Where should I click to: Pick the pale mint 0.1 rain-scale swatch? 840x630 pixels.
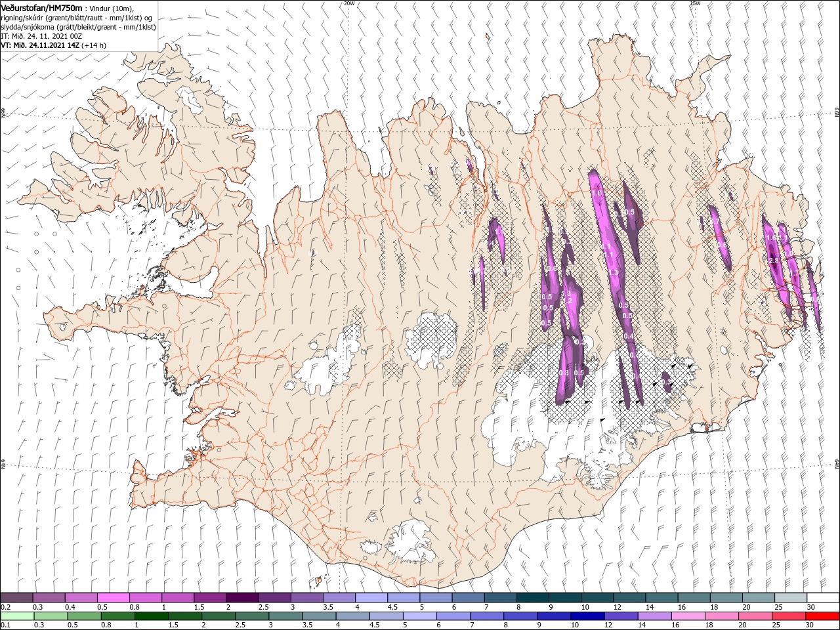pos(17,616)
